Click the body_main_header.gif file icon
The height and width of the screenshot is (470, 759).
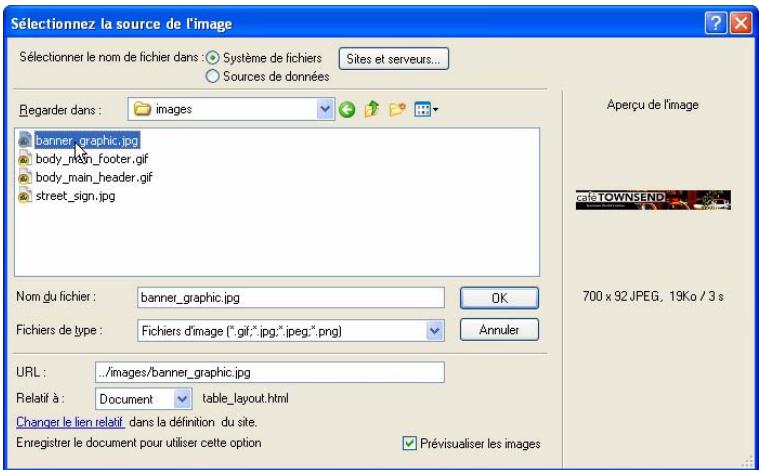25,177
